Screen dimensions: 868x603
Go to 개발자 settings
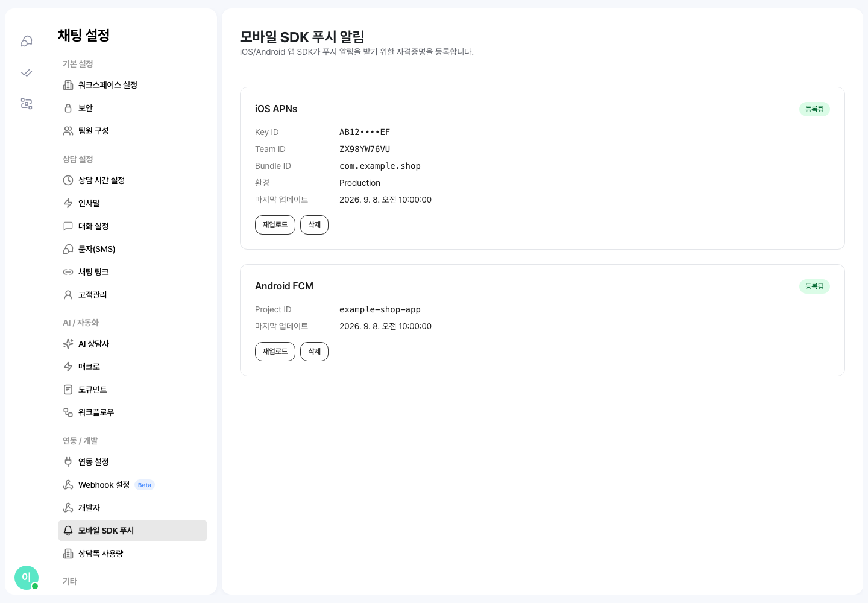[133, 508]
